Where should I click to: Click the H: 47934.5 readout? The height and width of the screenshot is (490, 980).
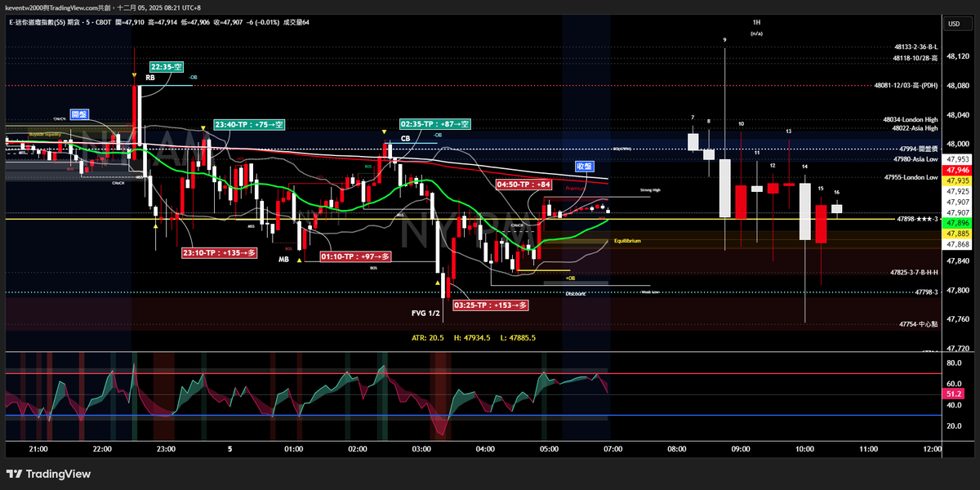[472, 337]
